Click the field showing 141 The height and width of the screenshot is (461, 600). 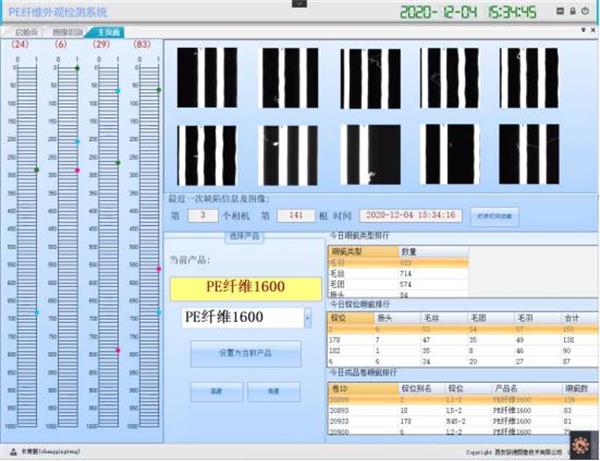[296, 215]
